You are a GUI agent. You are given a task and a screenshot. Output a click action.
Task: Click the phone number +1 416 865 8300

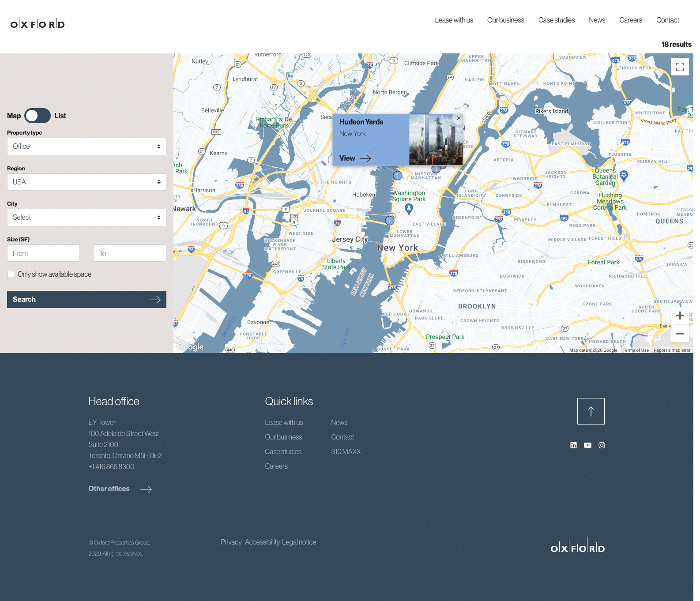click(x=111, y=466)
